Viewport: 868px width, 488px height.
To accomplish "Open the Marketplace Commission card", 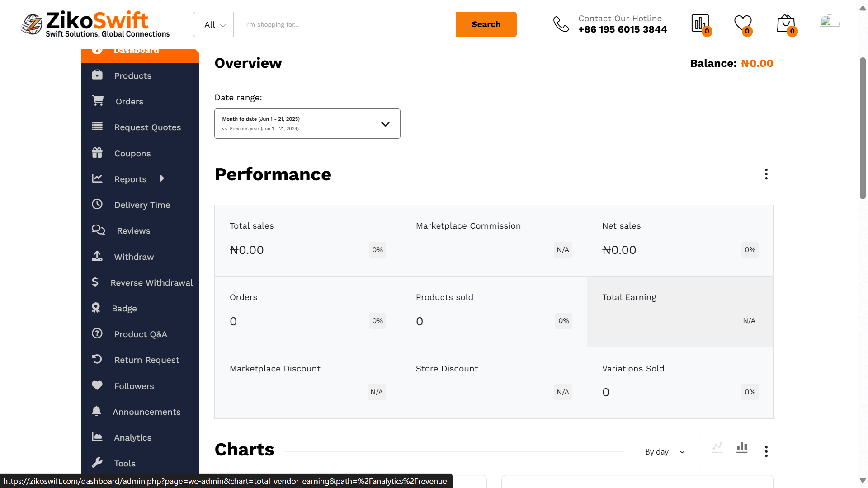I will click(494, 240).
